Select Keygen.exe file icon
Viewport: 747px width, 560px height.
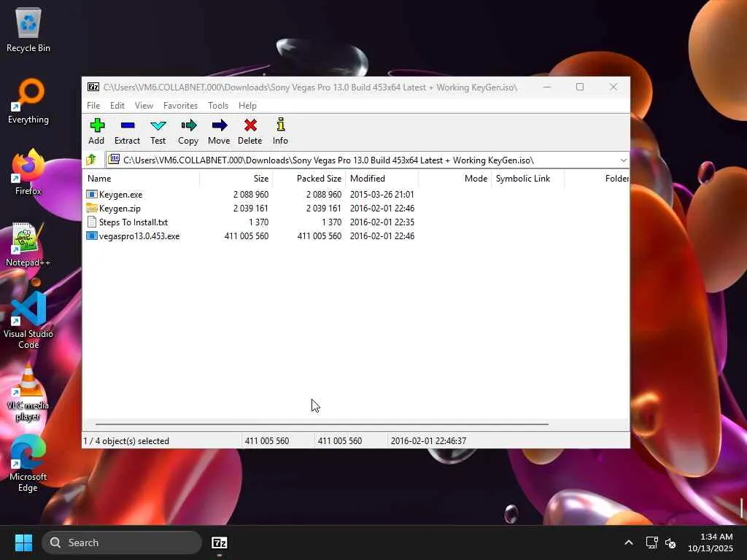pyautogui.click(x=92, y=194)
